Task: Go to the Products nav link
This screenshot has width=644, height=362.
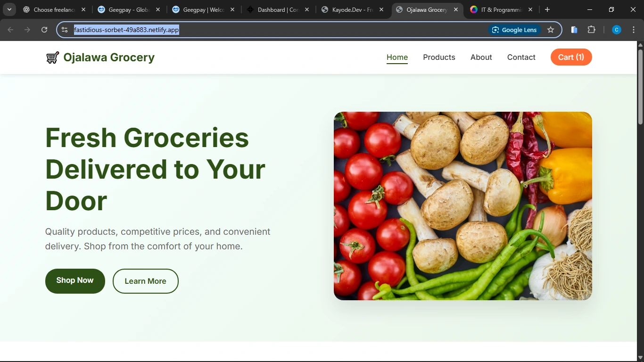Action: coord(439,57)
